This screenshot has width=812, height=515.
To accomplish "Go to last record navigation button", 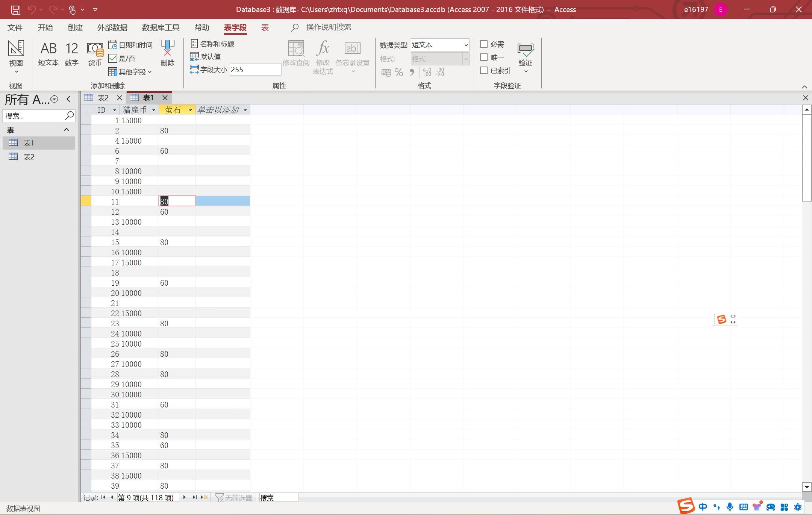I will tap(194, 497).
